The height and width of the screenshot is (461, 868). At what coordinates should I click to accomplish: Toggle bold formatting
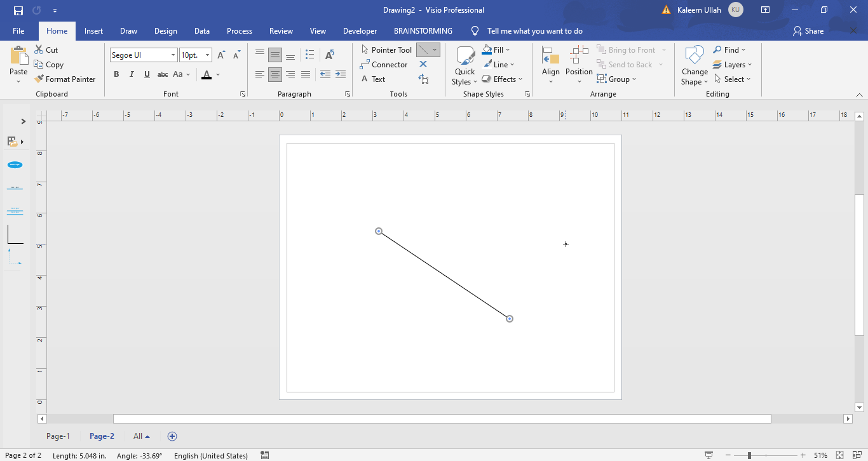(116, 74)
